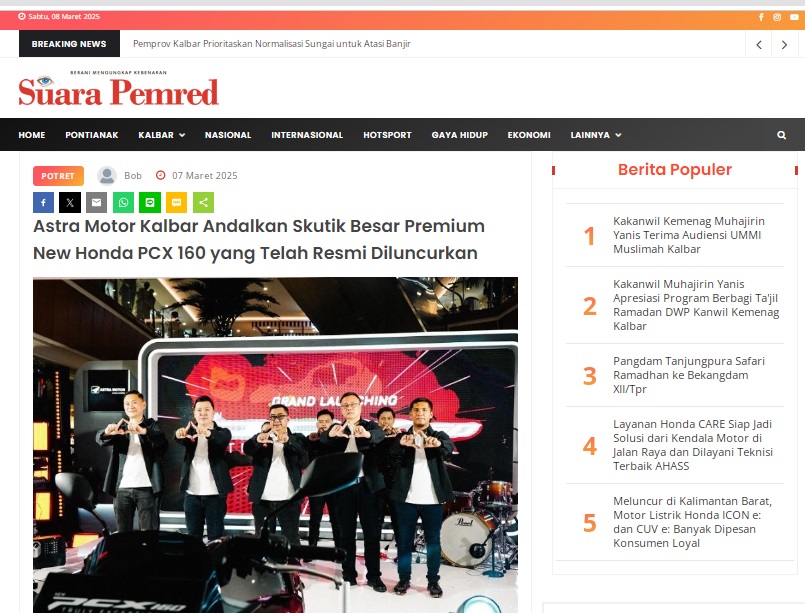Click the Suara Pemred logo
Image resolution: width=805 pixels, height=613 pixels.
(x=119, y=89)
